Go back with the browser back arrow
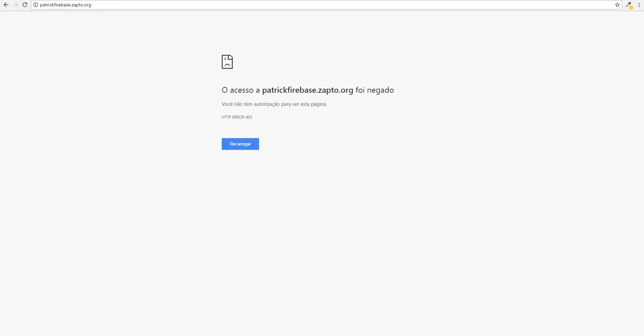The height and width of the screenshot is (336, 644). (6, 5)
